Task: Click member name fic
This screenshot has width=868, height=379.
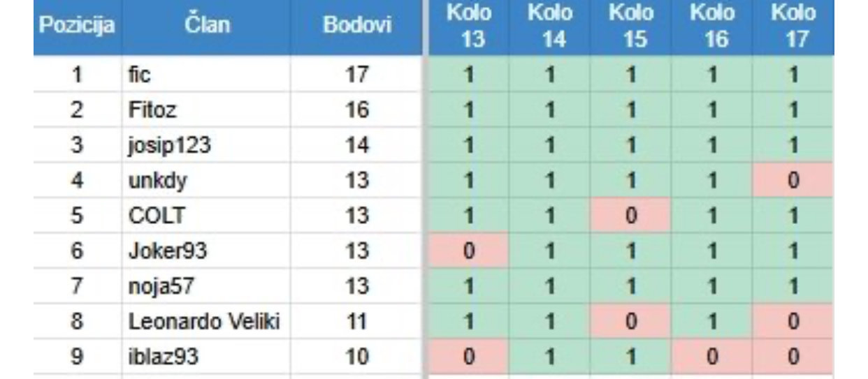Action: click(140, 75)
